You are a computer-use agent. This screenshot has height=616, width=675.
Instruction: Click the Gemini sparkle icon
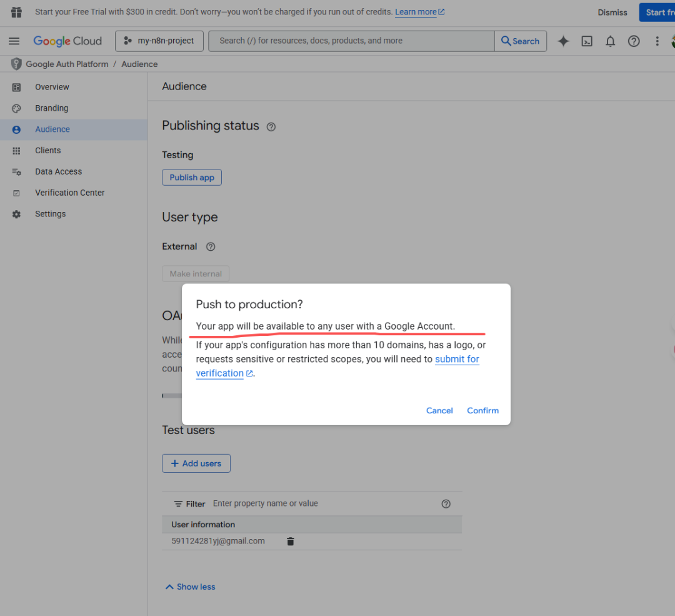point(563,41)
